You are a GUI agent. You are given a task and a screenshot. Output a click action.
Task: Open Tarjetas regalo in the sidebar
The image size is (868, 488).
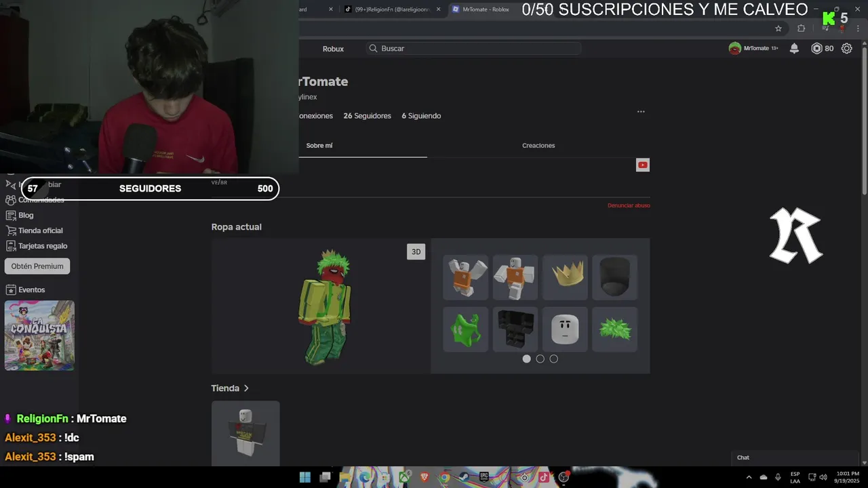[x=37, y=246]
